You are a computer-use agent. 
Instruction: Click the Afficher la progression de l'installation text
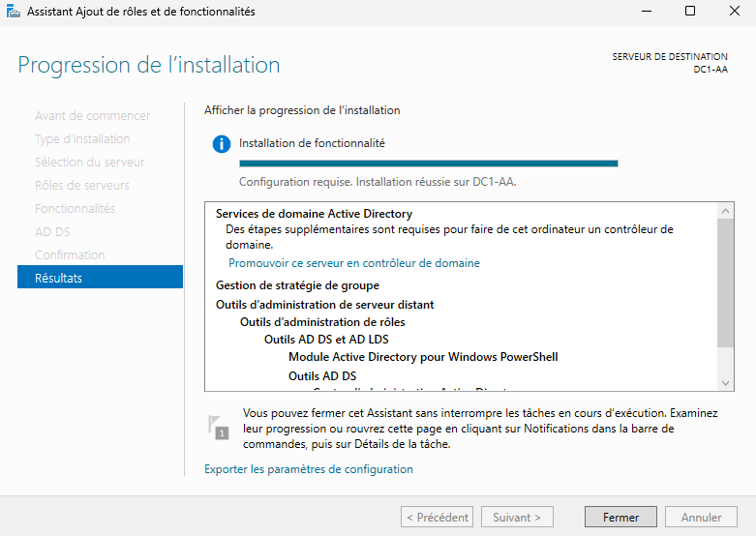tap(302, 110)
